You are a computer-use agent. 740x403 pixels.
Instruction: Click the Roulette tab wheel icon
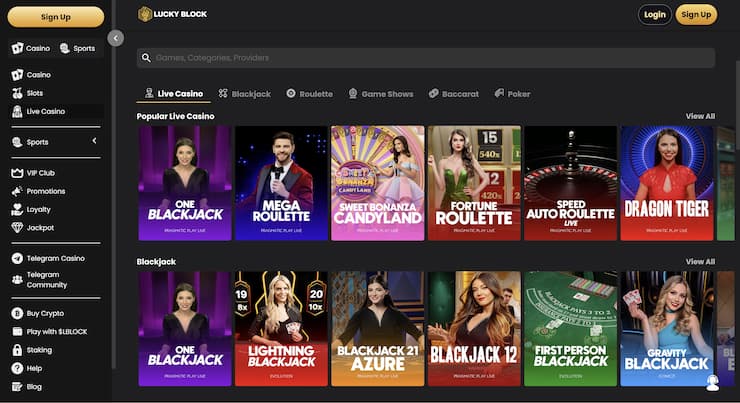[291, 93]
